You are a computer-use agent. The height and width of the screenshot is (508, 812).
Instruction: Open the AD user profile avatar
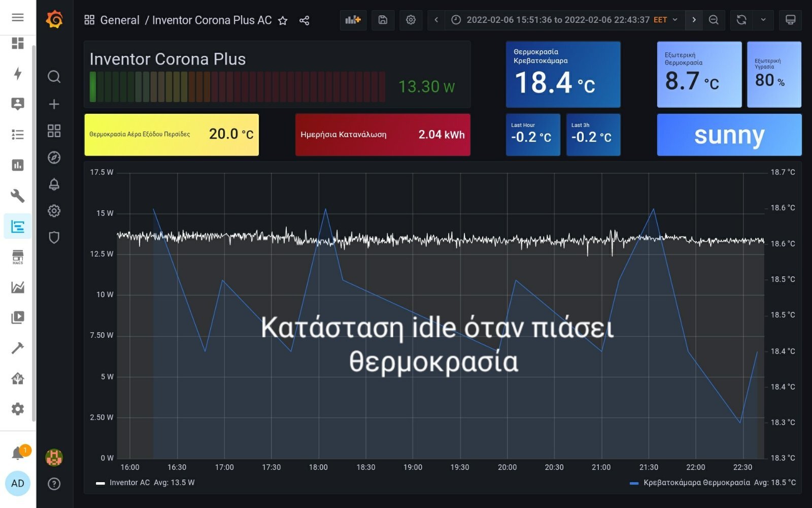point(18,483)
